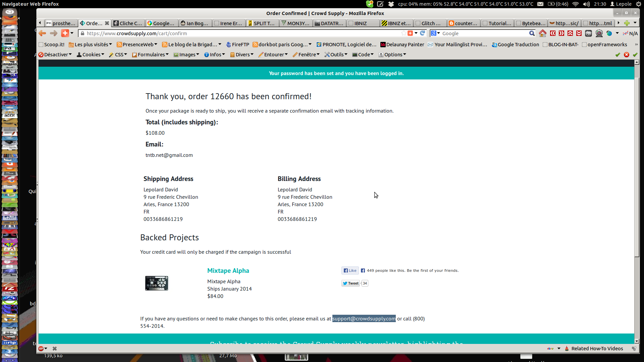The image size is (644, 362).
Task: Click the bookmark star in address bar
Action: [404, 33]
